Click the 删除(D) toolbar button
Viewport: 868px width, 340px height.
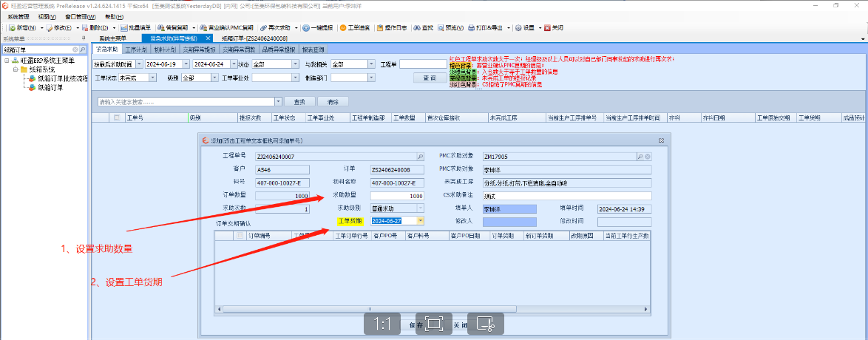point(94,27)
